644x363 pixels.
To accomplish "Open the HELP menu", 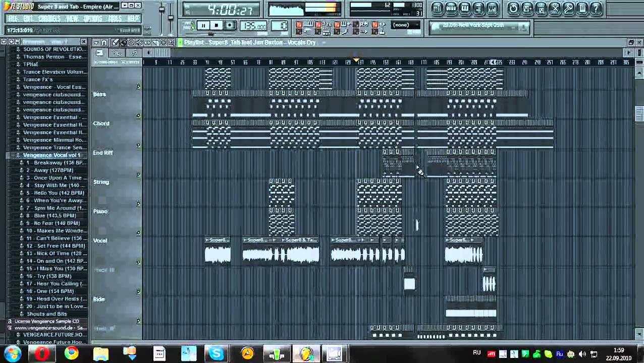I will (x=133, y=19).
